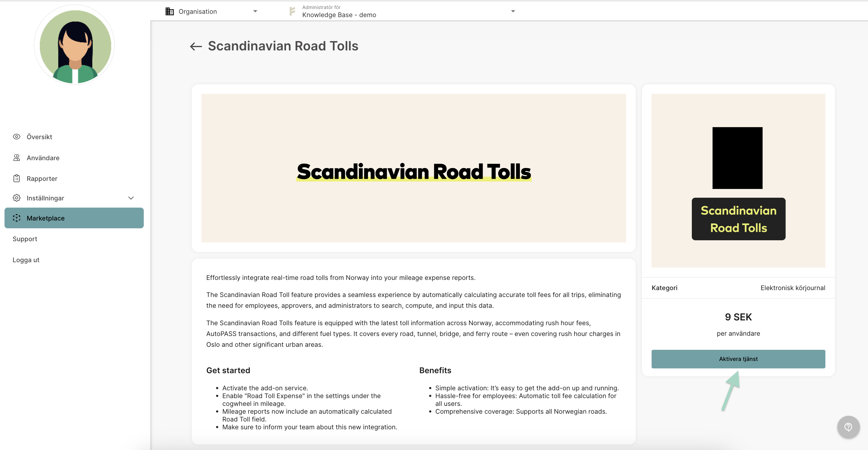The image size is (868, 450).
Task: Click the Aktivera tjänst button
Action: click(738, 359)
